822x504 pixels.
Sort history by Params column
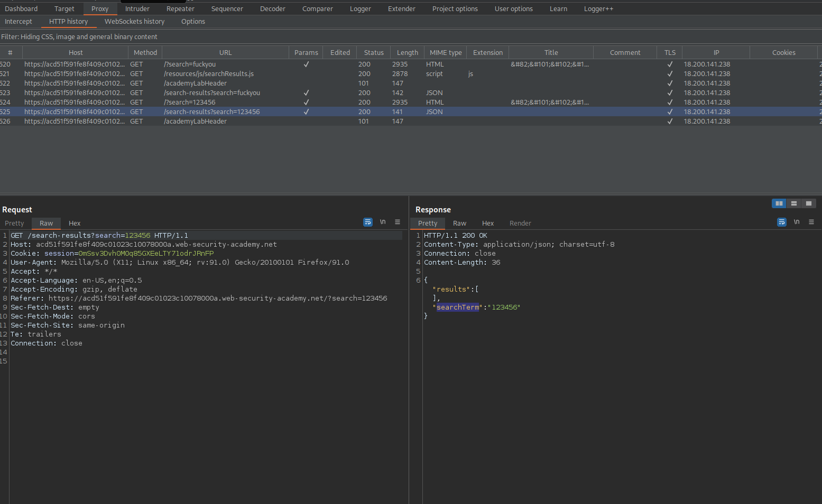point(306,53)
